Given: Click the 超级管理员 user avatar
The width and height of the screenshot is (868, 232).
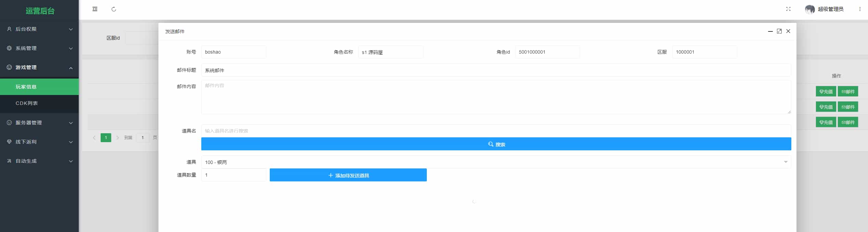Looking at the screenshot, I should coord(809,9).
